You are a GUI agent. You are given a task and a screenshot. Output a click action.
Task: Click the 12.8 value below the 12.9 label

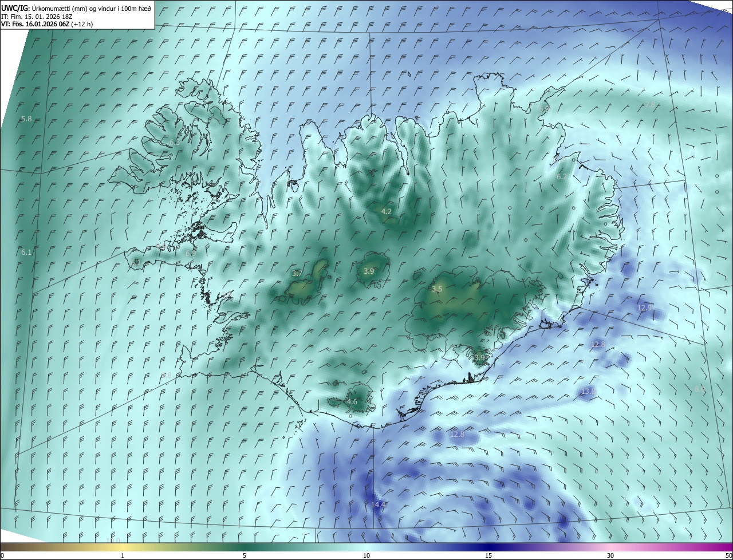[x=598, y=344]
